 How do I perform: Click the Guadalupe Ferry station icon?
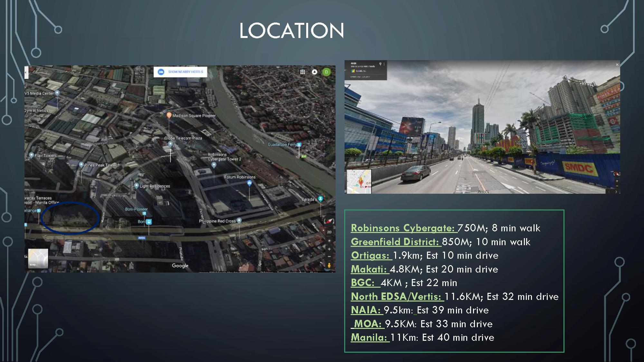pyautogui.click(x=299, y=145)
